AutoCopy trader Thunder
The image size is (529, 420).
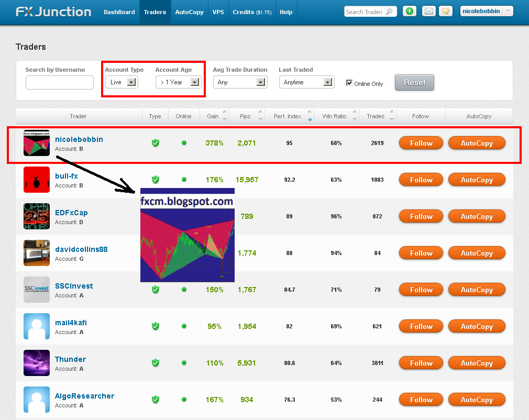(477, 363)
